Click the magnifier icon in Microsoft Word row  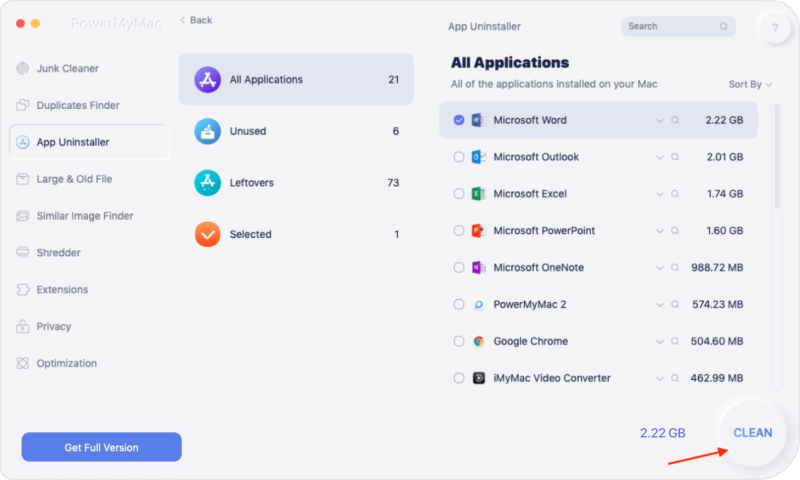tap(674, 120)
